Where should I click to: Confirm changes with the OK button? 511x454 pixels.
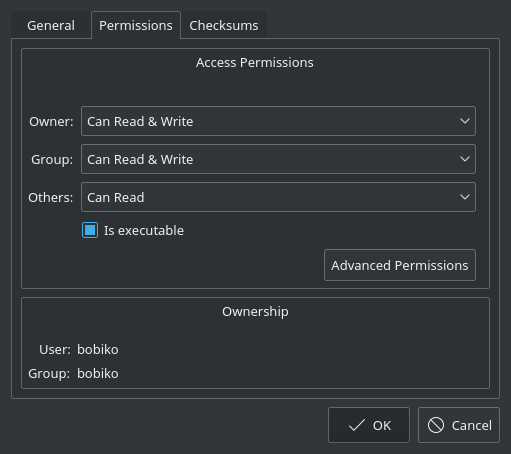click(369, 425)
